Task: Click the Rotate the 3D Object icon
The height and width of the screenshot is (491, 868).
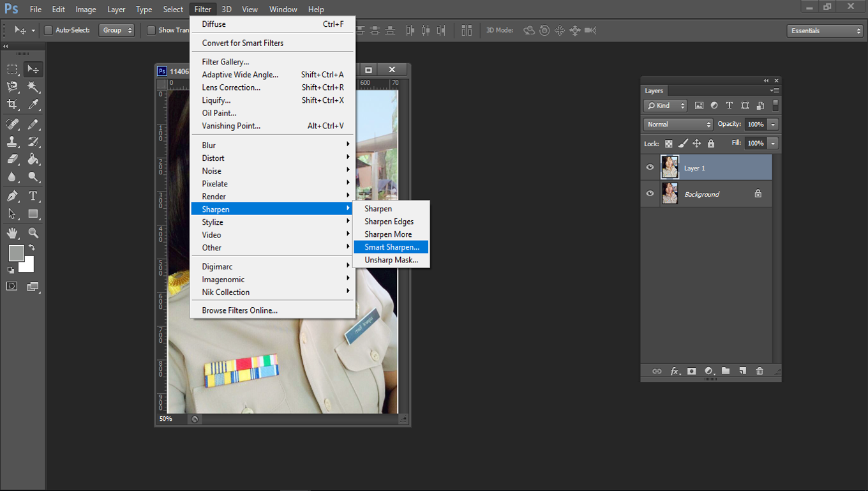Action: (x=529, y=30)
